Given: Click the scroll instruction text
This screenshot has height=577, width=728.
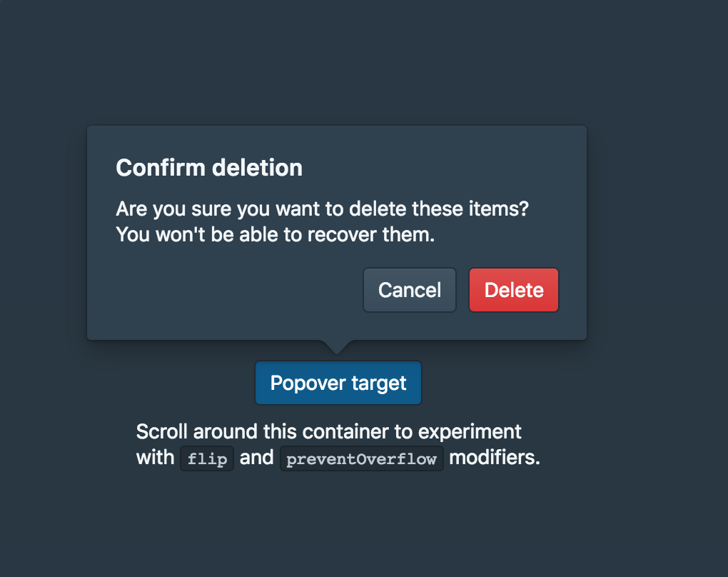Looking at the screenshot, I should pos(328,431).
